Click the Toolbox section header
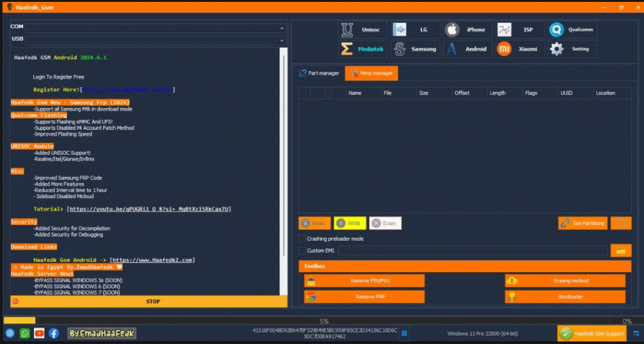This screenshot has width=644, height=344. point(465,266)
